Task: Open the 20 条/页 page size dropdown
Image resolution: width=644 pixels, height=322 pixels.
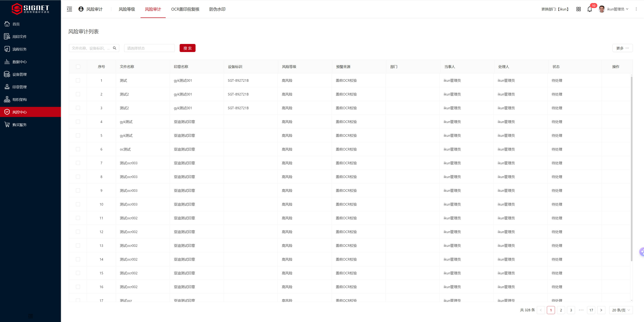Action: pyautogui.click(x=621, y=310)
